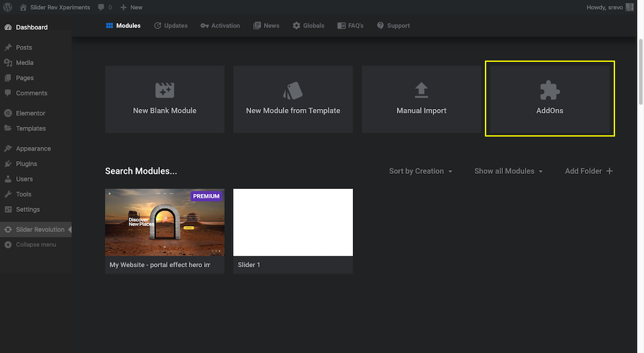Open the News tab
The height and width of the screenshot is (353, 644).
[x=266, y=26]
